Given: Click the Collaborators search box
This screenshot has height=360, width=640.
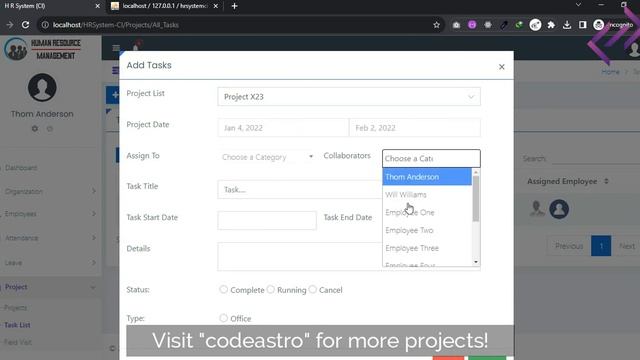Looking at the screenshot, I should pos(431,158).
